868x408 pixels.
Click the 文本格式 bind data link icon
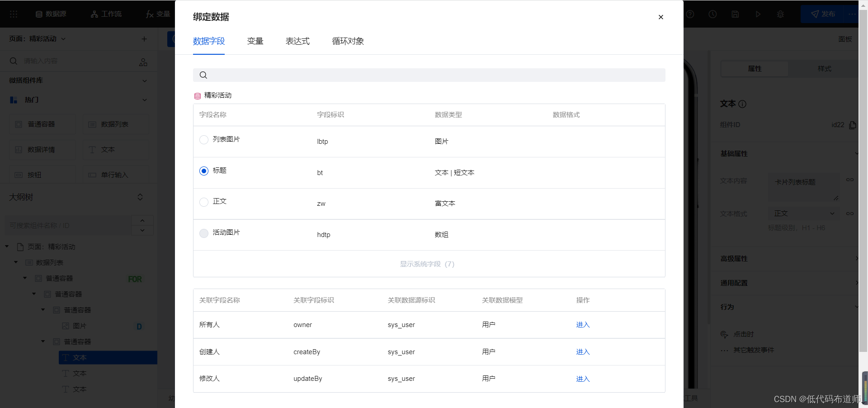coord(850,213)
